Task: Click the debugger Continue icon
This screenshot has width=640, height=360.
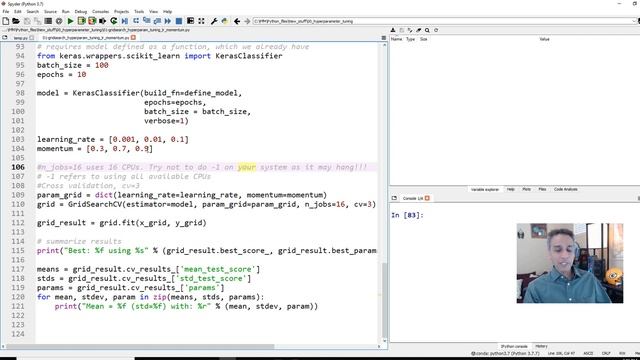Action: coord(168,21)
